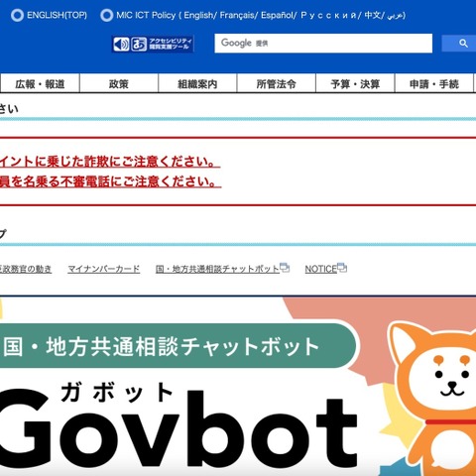The image size is (476, 476).
Task: Click external-window icon after チャットボット link
Action: point(285,267)
